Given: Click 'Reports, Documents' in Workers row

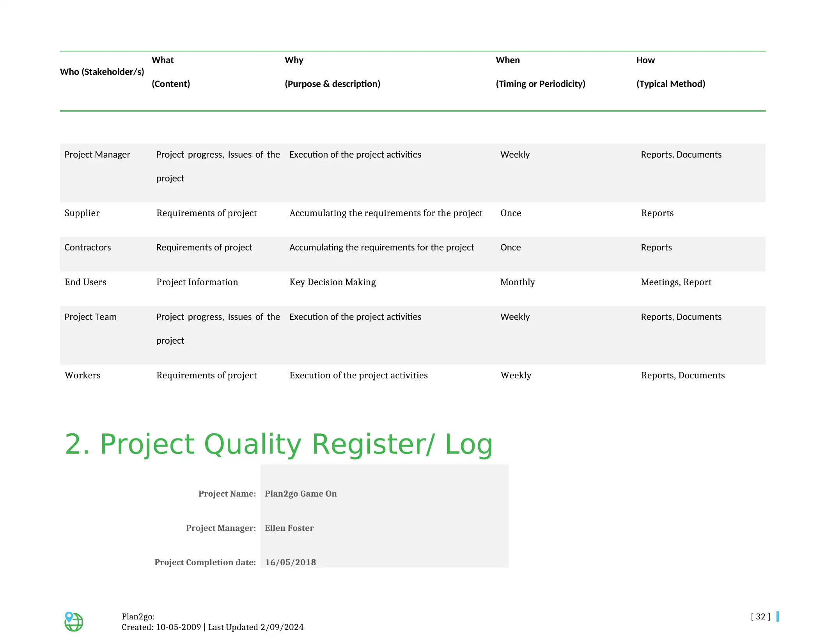Looking at the screenshot, I should (682, 375).
